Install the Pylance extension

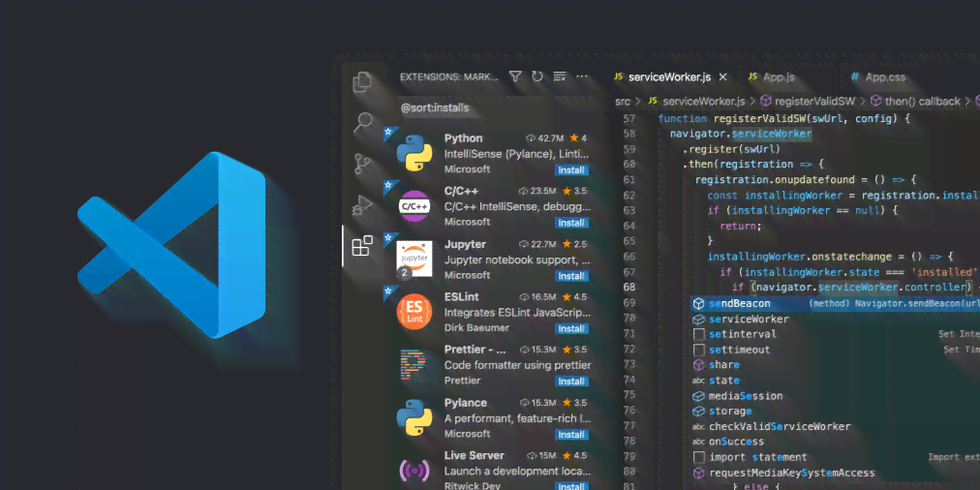pyautogui.click(x=571, y=435)
